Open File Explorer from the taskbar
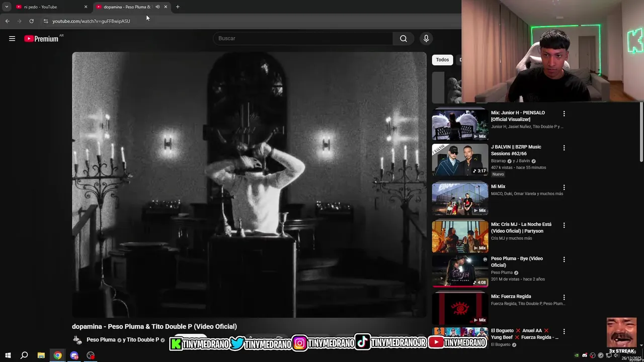The height and width of the screenshot is (362, 644). 41,355
